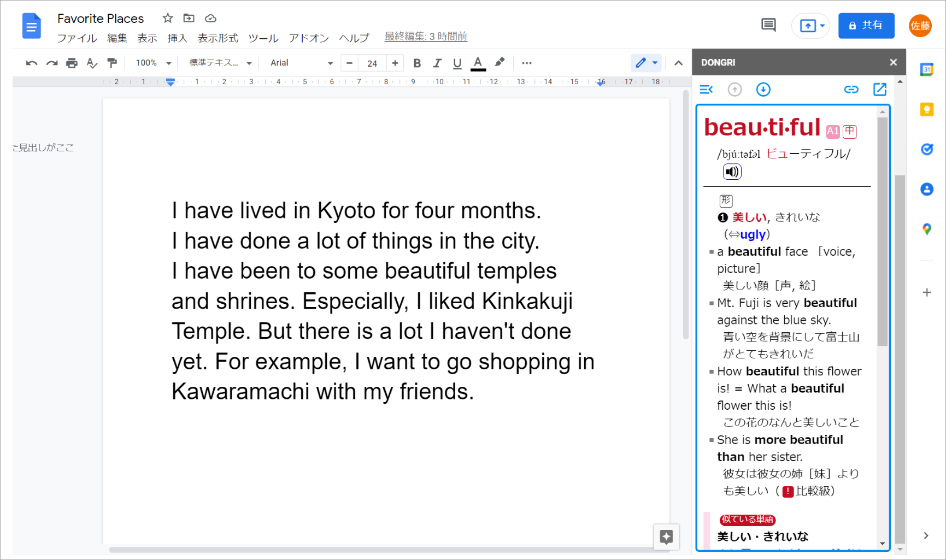Open the 表示 menu

tap(147, 38)
